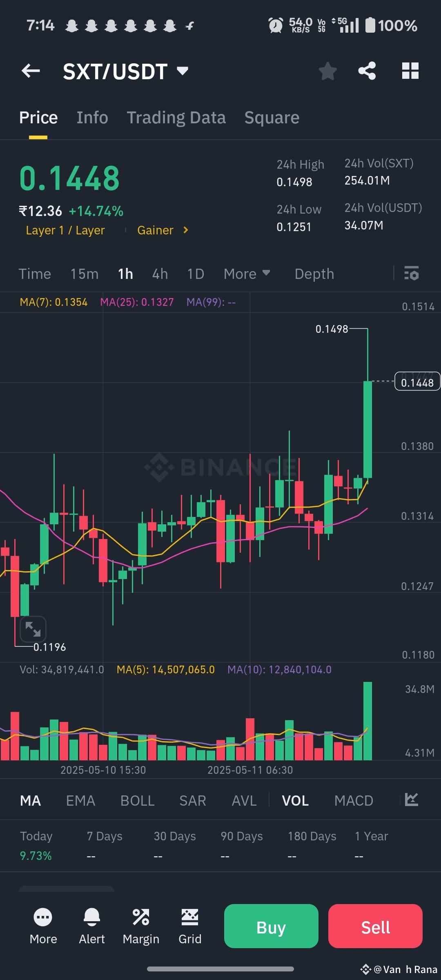Open the grid layout view top right
This screenshot has height=980, width=441.
410,71
